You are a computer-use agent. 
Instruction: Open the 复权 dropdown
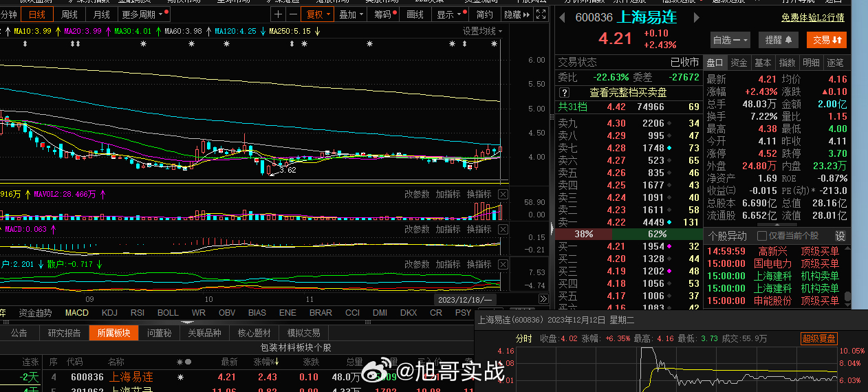pyautogui.click(x=318, y=14)
